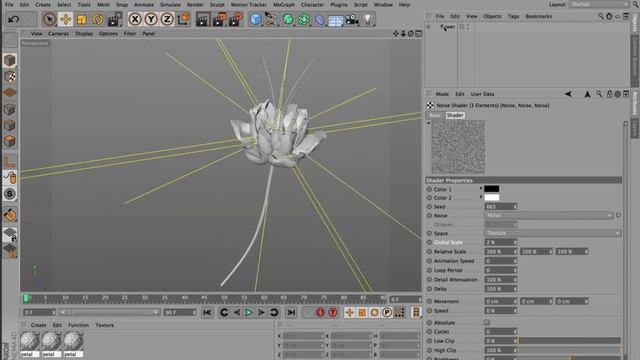Collapse the noise preview disclosure triangle

pyautogui.click(x=429, y=123)
